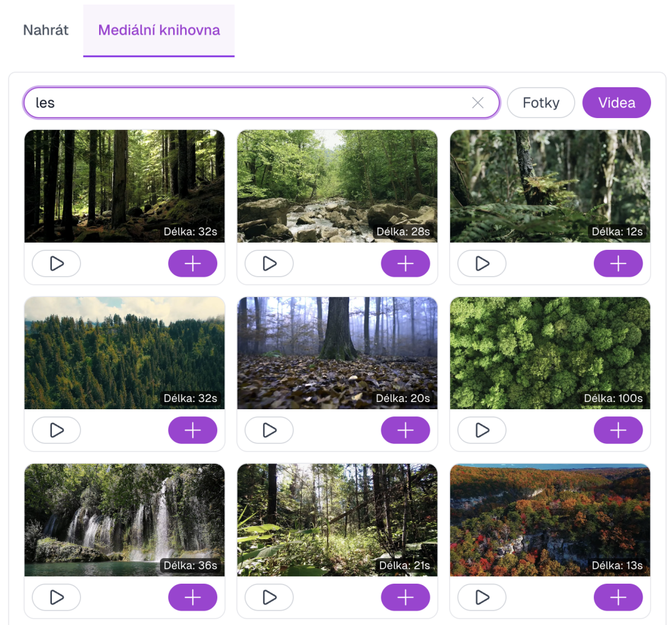Switch to the Nahrát tab
672x625 pixels.
[x=45, y=30]
